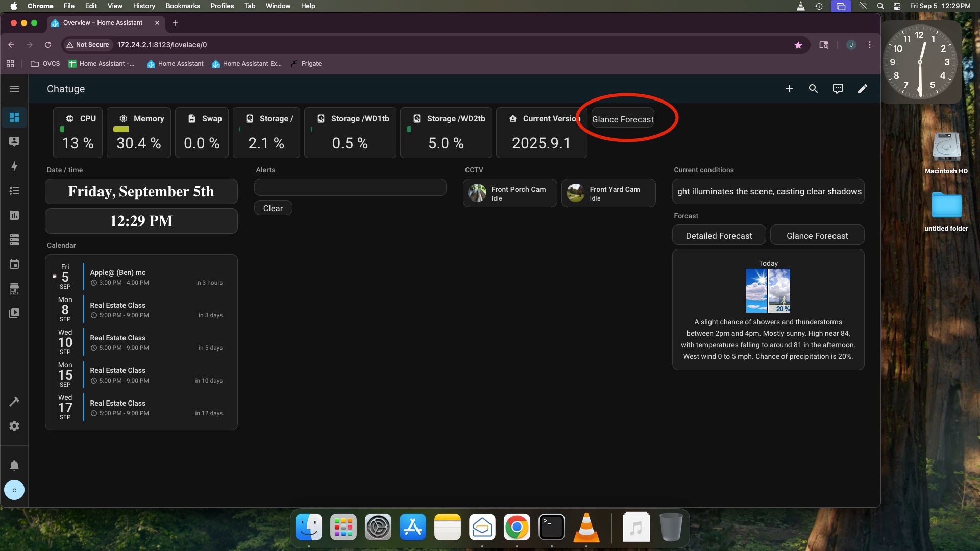Viewport: 980px width, 551px height.
Task: Start editing the dashboard via pencil icon
Action: point(862,89)
